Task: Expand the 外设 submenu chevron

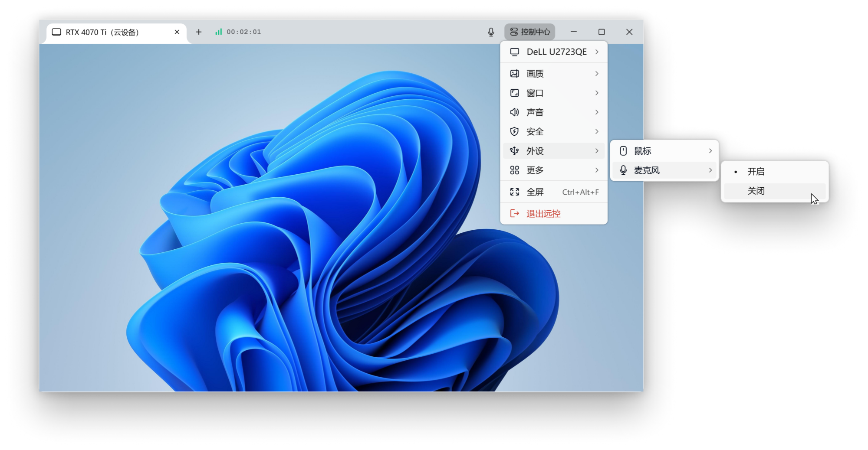Action: coord(597,151)
